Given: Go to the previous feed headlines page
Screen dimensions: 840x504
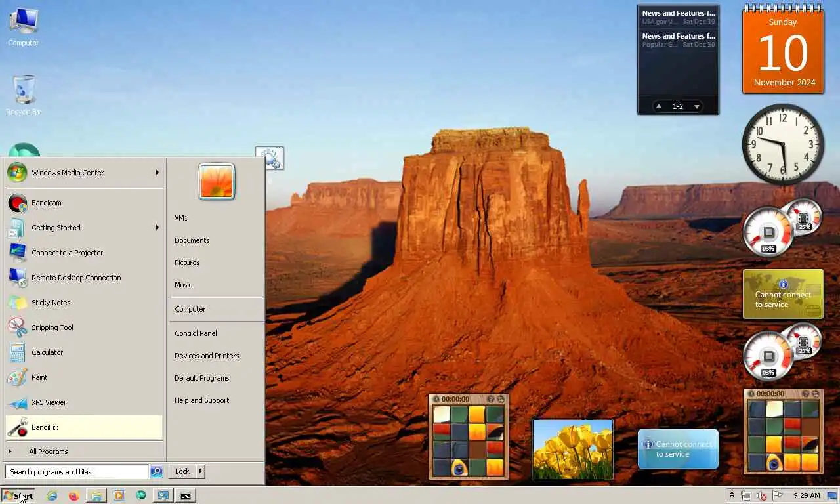Looking at the screenshot, I should [x=659, y=106].
